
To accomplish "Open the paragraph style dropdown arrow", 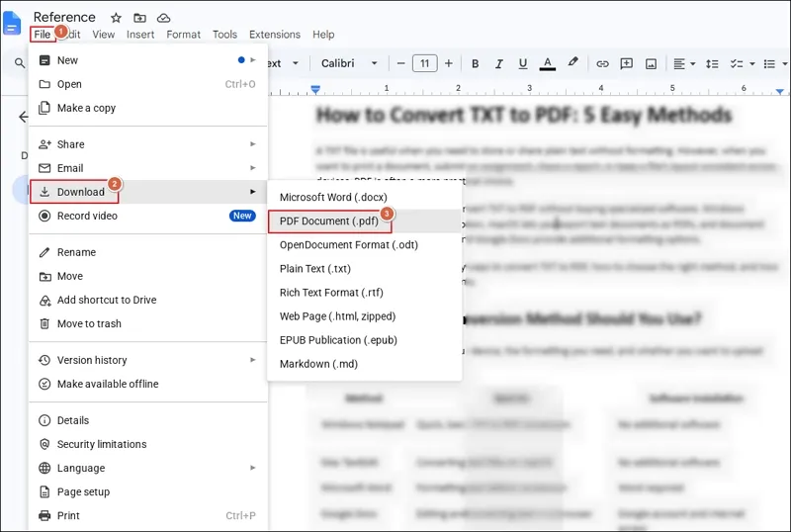I will click(296, 63).
